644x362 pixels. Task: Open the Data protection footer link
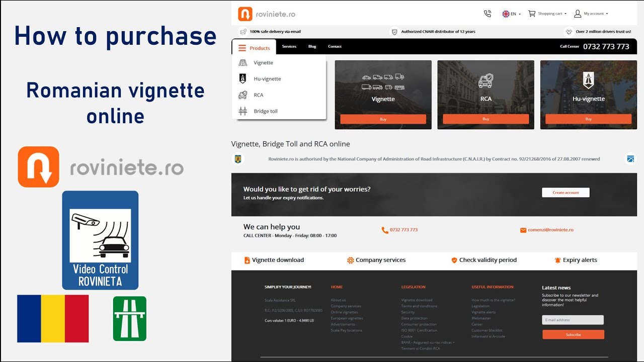click(x=413, y=318)
